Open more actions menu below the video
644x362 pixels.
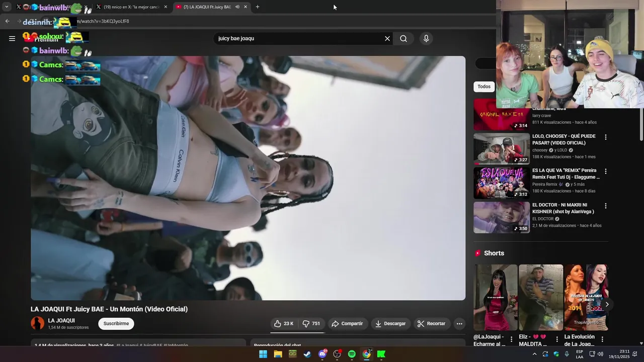pos(459,324)
